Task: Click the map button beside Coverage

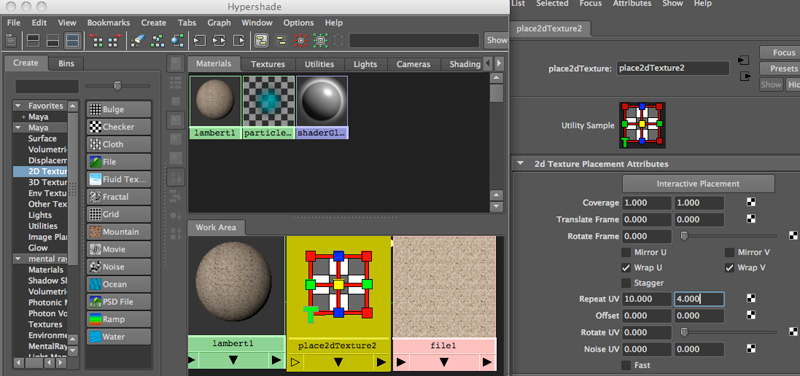Action: (x=751, y=203)
